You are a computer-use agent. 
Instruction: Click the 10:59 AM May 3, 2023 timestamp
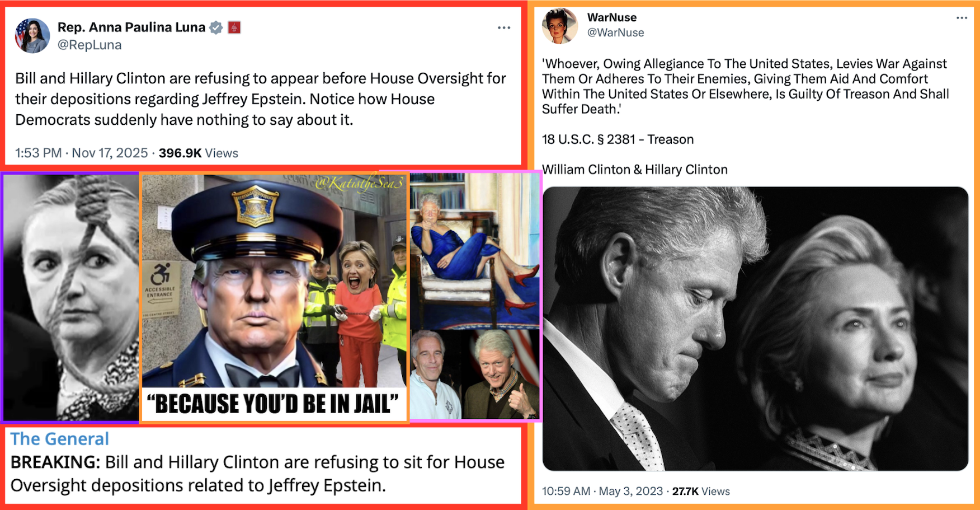602,491
